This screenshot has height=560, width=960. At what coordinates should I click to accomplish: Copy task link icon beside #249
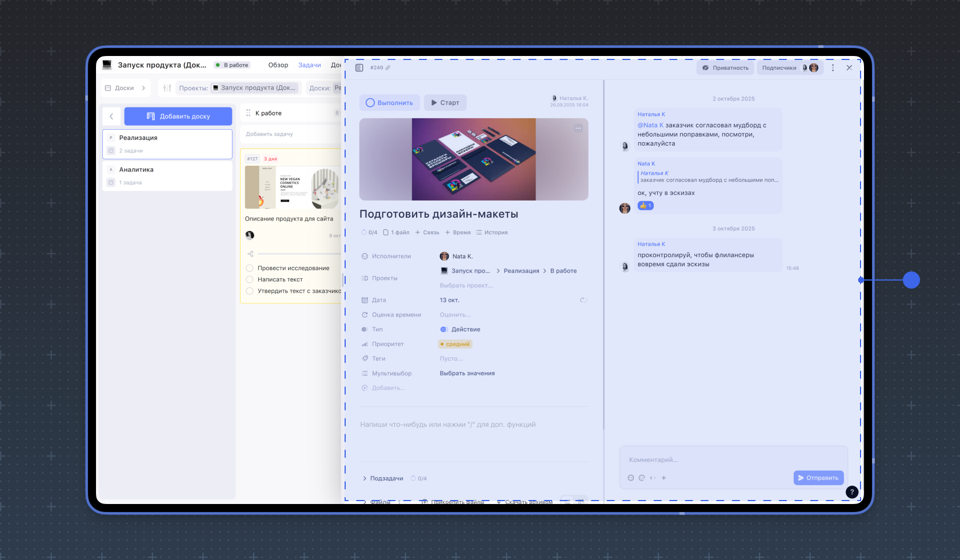(388, 68)
